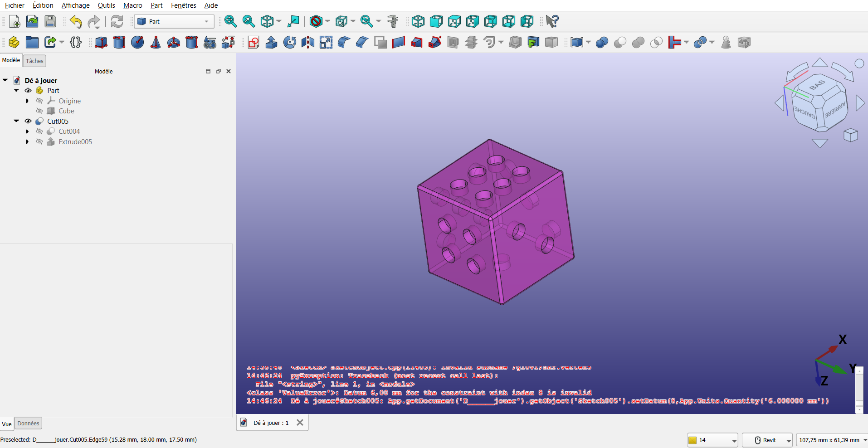This screenshot has height=448, width=868.
Task: Toggle visibility of Extrude005
Action: [39, 142]
